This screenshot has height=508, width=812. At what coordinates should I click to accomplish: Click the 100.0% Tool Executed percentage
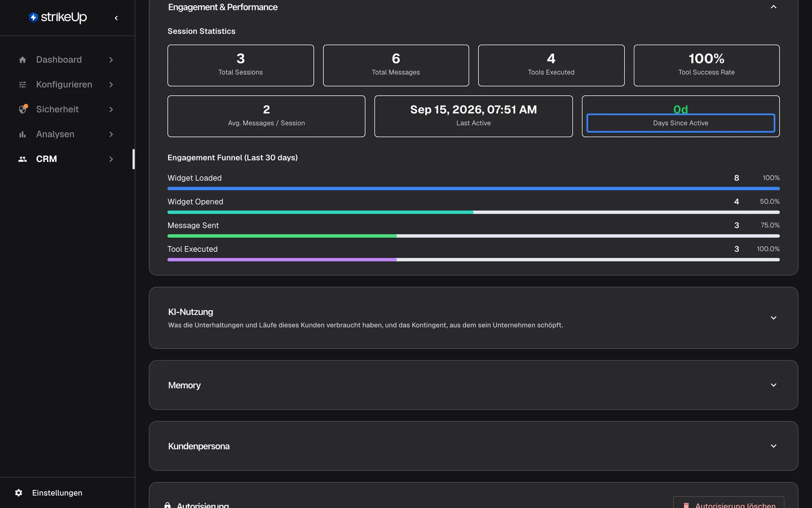pos(768,249)
